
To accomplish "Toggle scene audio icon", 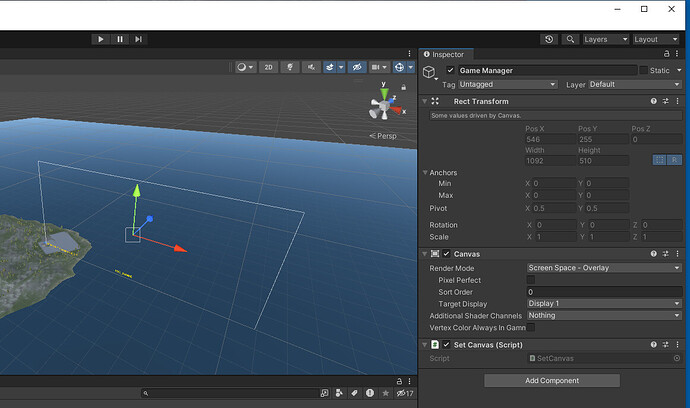I will (x=311, y=67).
